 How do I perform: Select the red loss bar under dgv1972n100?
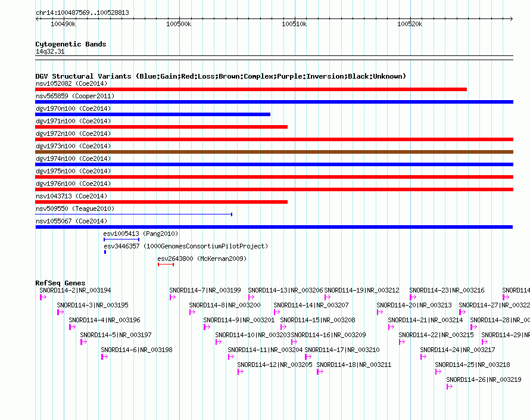(x=274, y=139)
